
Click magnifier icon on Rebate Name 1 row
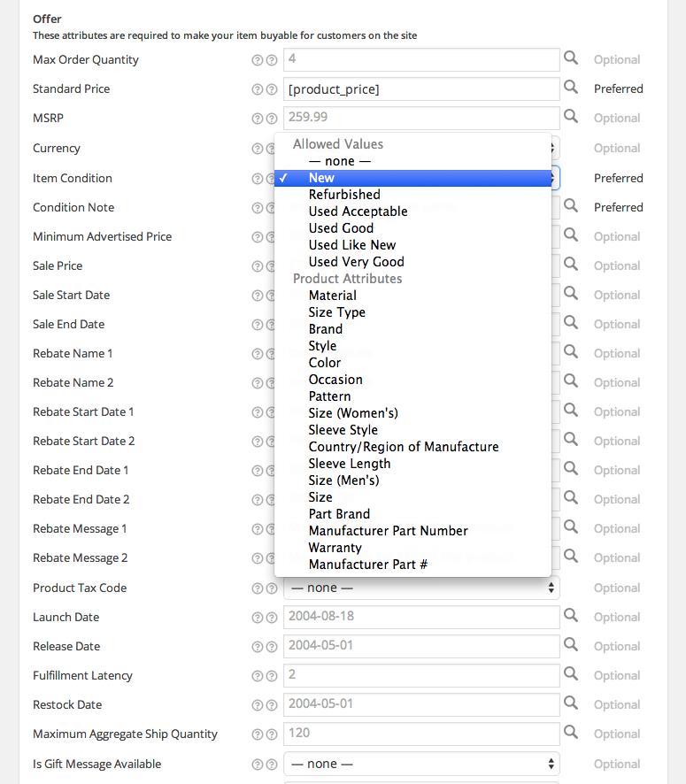(571, 351)
